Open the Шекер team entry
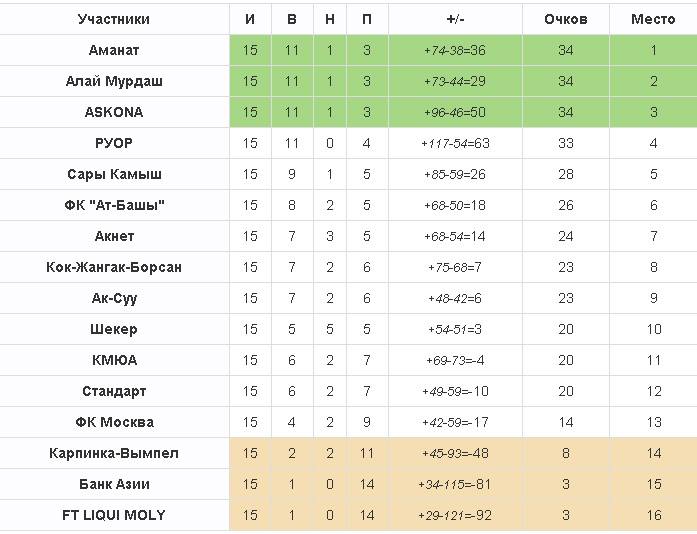This screenshot has height=534, width=697. (114, 329)
